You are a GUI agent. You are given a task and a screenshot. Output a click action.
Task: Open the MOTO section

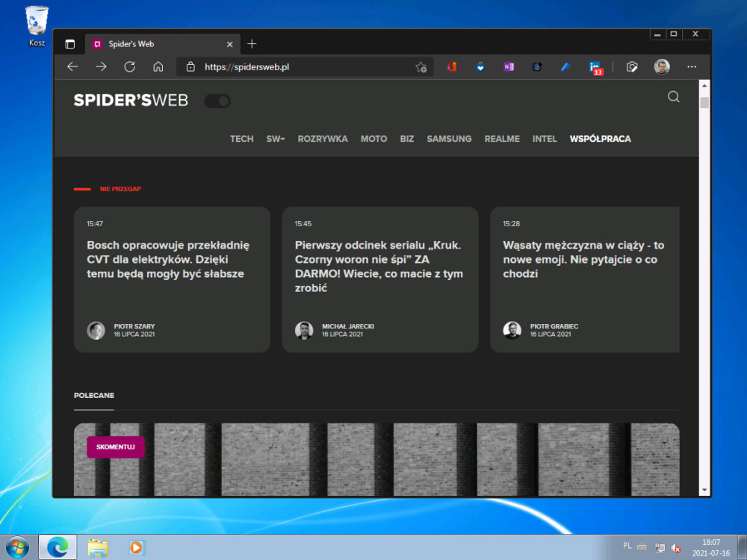(374, 139)
